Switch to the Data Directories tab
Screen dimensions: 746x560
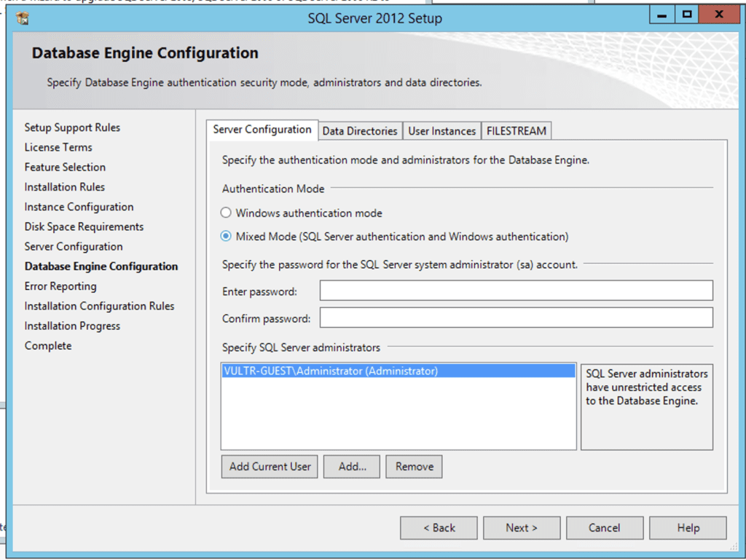coord(360,131)
